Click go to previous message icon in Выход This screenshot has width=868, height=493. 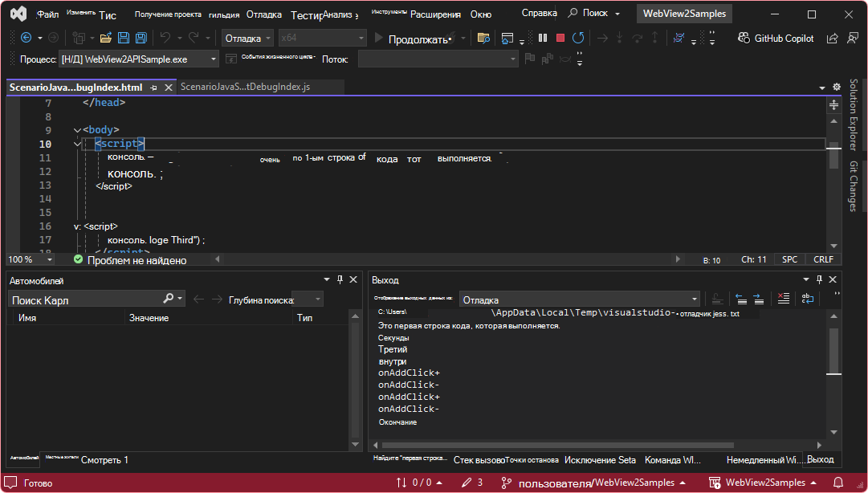pos(740,299)
